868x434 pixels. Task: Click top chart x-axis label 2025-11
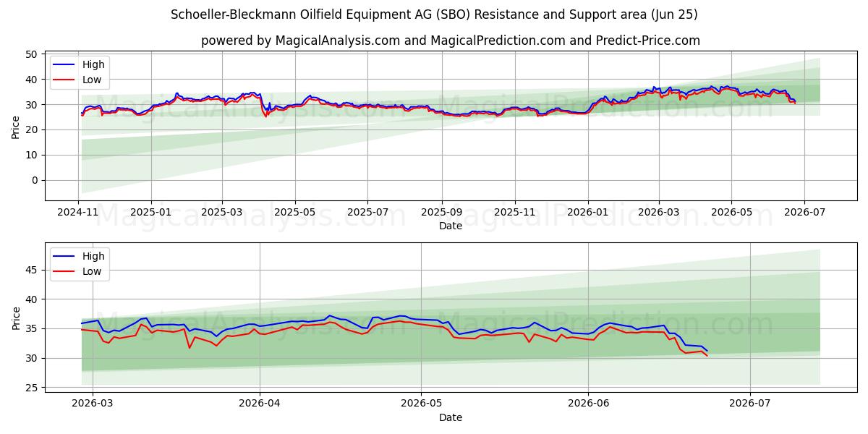coord(514,213)
